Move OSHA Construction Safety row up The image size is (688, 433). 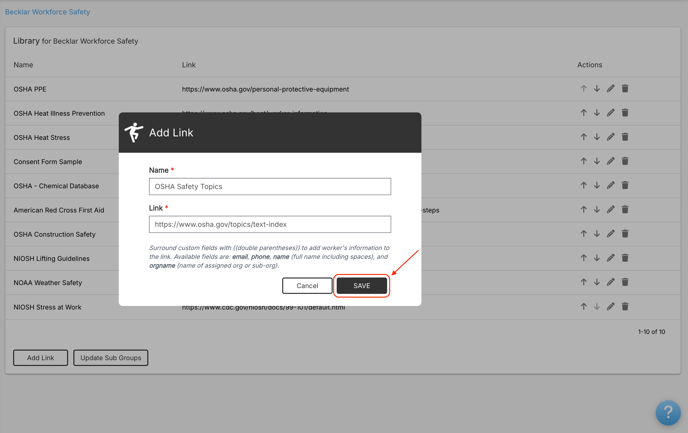click(584, 233)
